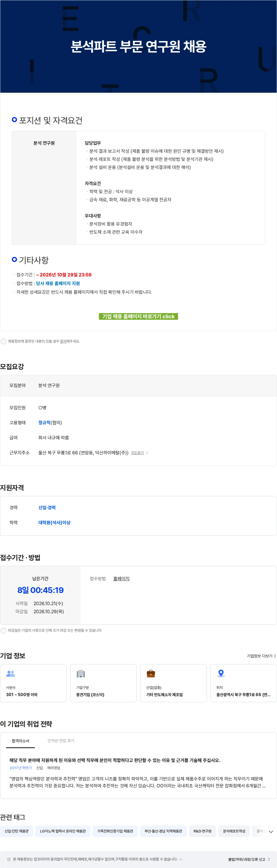
Task: Select the 합격자소서 tab
Action: click(x=20, y=741)
